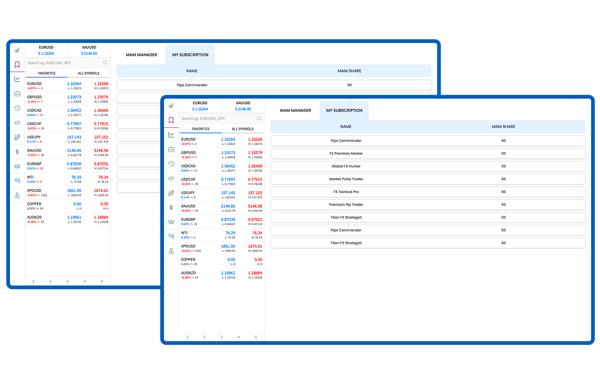Open the bar chart analysis icon in back window
Viewport: 600px width, 384px height.
click(x=17, y=137)
